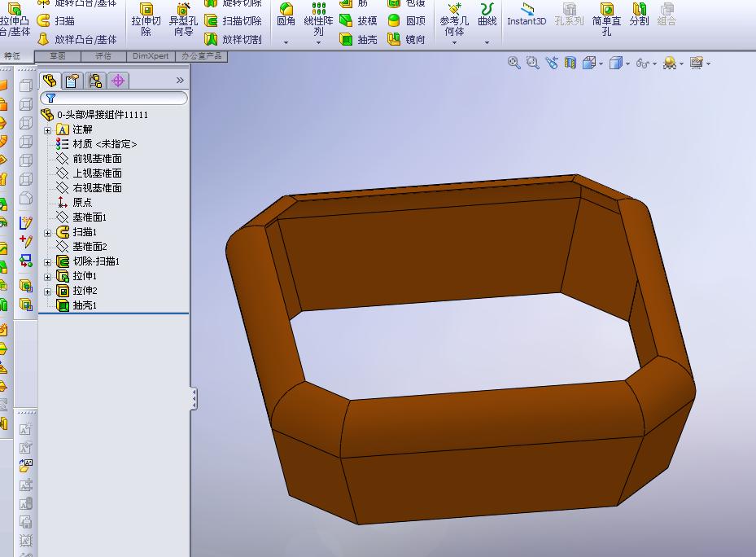Screen dimensions: 756x557
Task: Open the Display Style dropdown arrow
Action: click(627, 64)
